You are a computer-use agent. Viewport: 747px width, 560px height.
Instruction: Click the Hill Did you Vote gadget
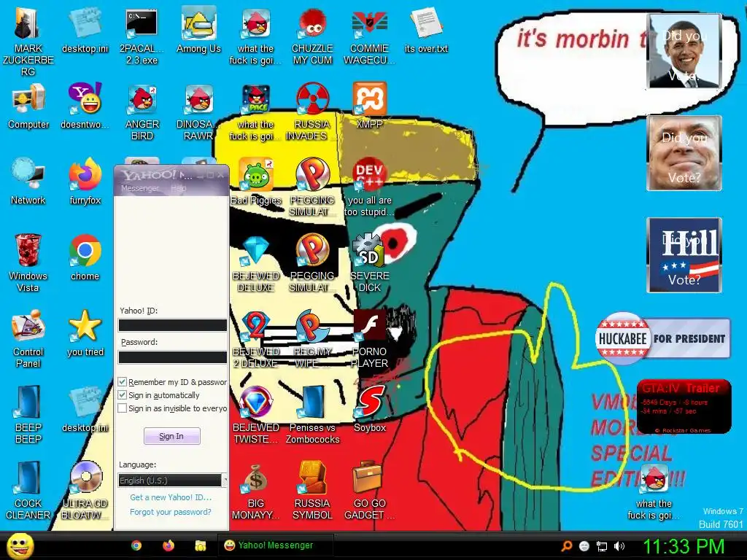tap(684, 254)
